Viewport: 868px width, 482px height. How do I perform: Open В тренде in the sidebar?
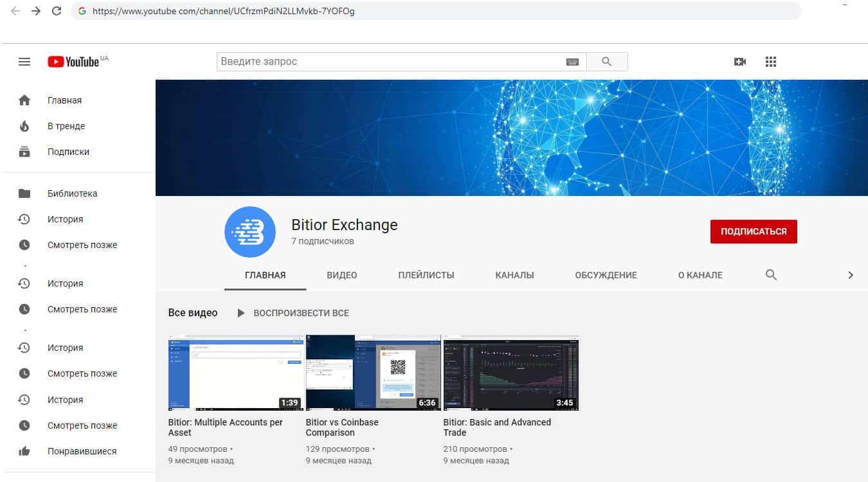coord(78,126)
